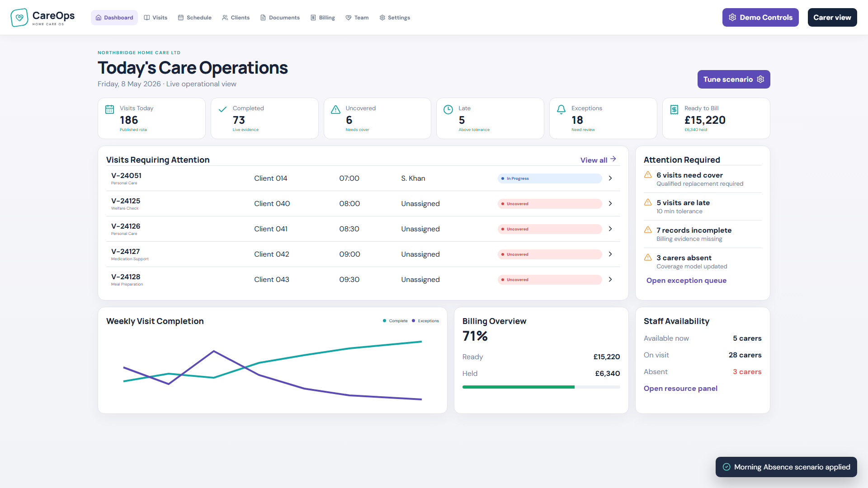Click Uncovered status pill for Client 040

[x=550, y=204]
